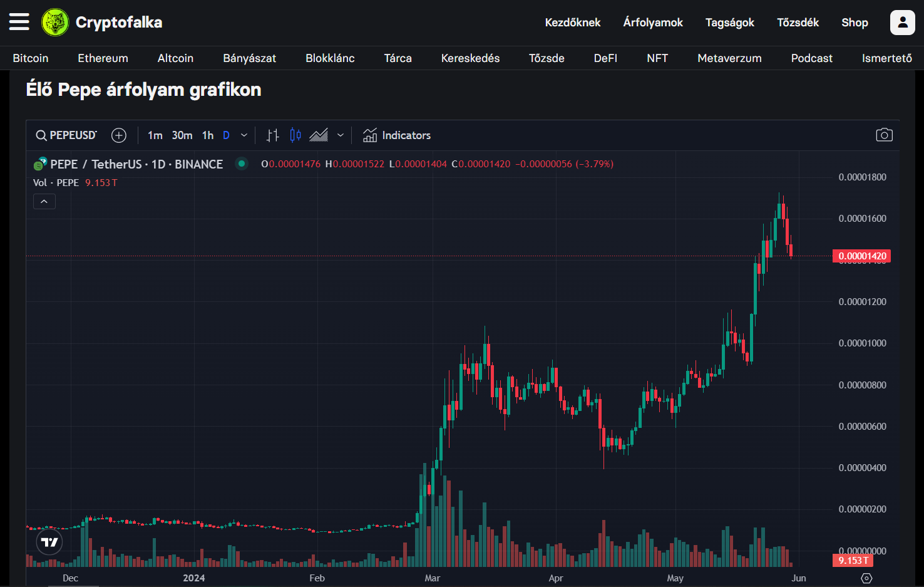Select the 30m timeframe
The width and height of the screenshot is (924, 587).
tap(182, 135)
